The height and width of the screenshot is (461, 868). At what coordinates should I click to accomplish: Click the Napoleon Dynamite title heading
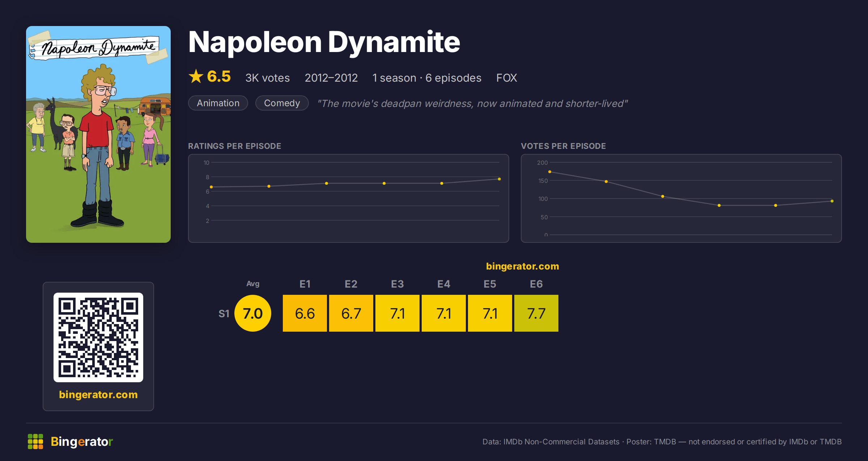[x=324, y=42]
